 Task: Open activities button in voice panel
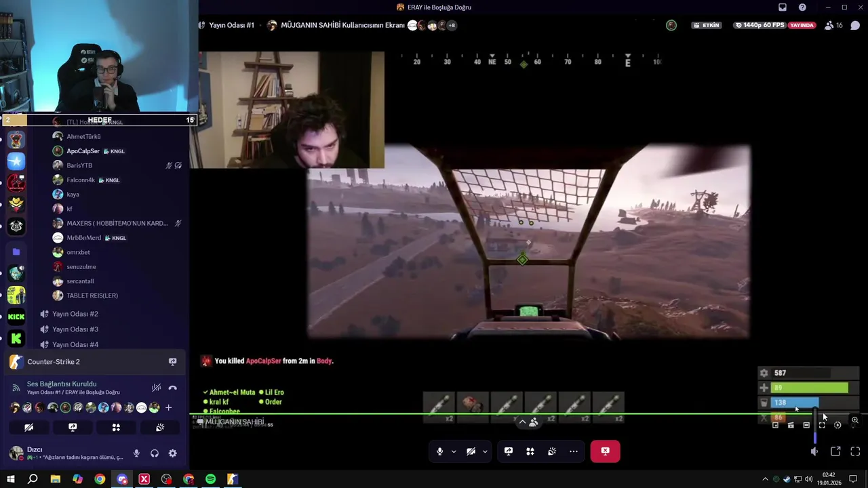[116, 428]
